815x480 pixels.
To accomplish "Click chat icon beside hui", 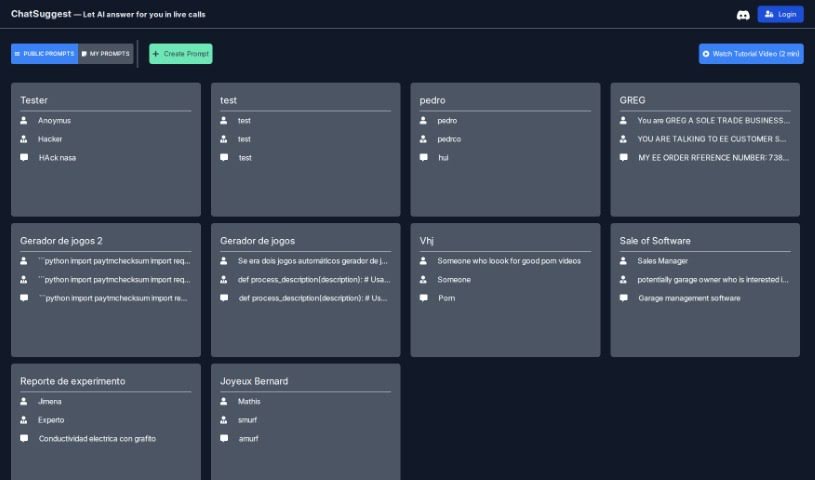I will 424,158.
